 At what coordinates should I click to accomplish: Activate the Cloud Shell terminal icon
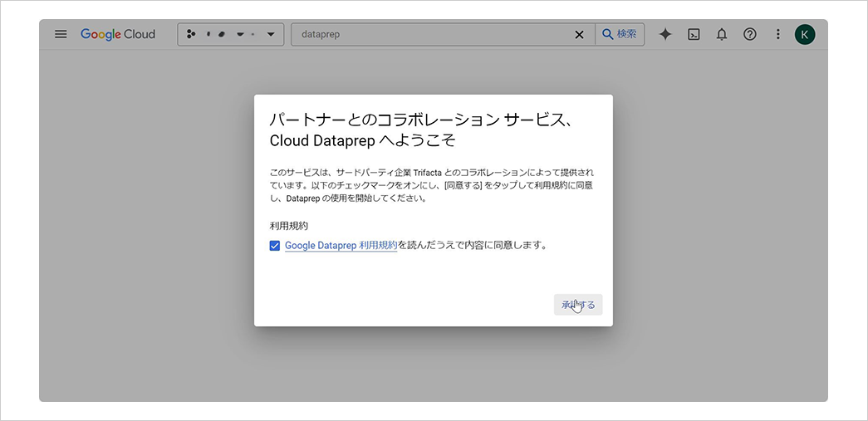[694, 34]
